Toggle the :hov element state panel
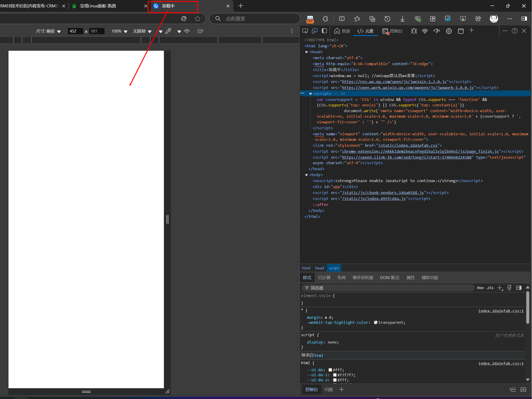The image size is (532, 399). click(x=480, y=288)
